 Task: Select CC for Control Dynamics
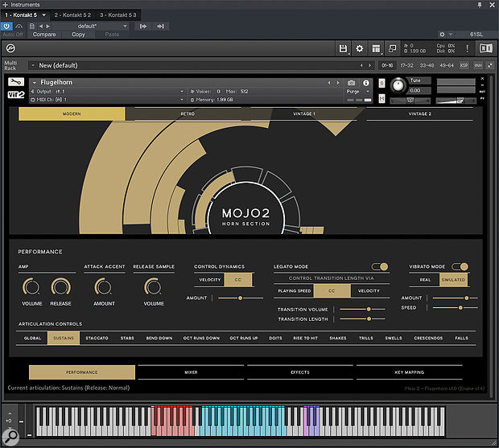pos(238,280)
